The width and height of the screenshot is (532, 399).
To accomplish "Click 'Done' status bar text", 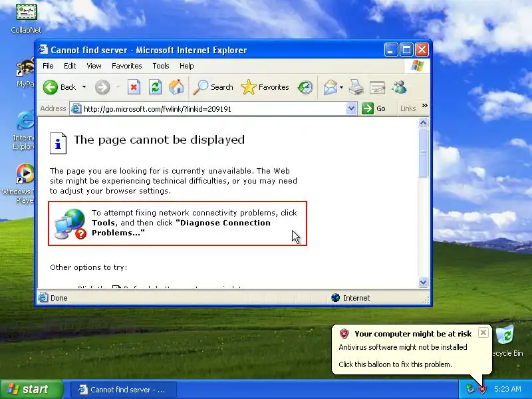I will pyautogui.click(x=59, y=298).
